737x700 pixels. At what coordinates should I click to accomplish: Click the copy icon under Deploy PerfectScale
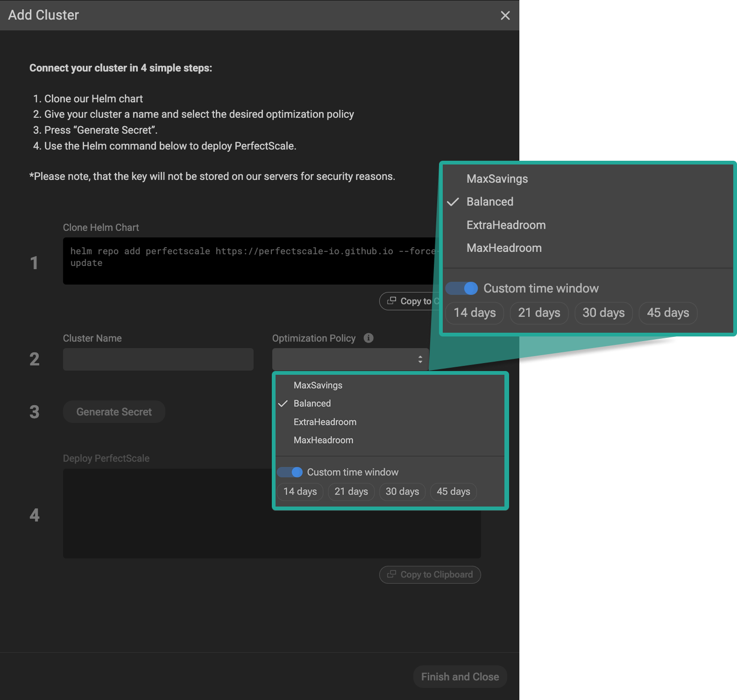pos(392,574)
